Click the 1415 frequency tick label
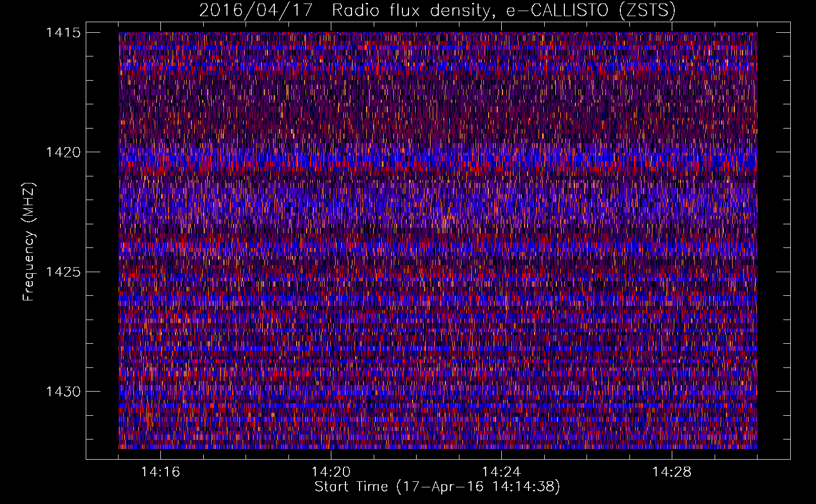 [64, 33]
